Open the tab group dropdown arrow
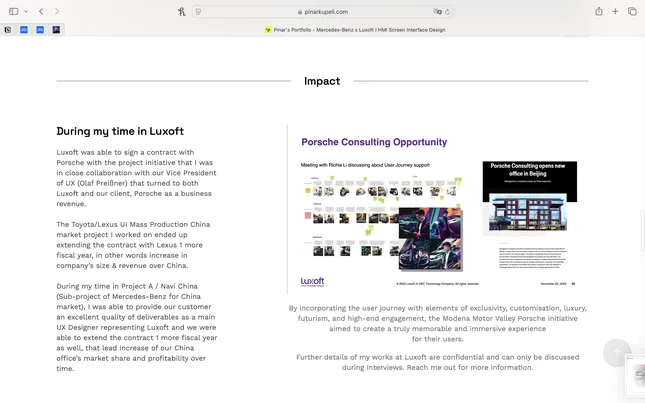 click(26, 12)
